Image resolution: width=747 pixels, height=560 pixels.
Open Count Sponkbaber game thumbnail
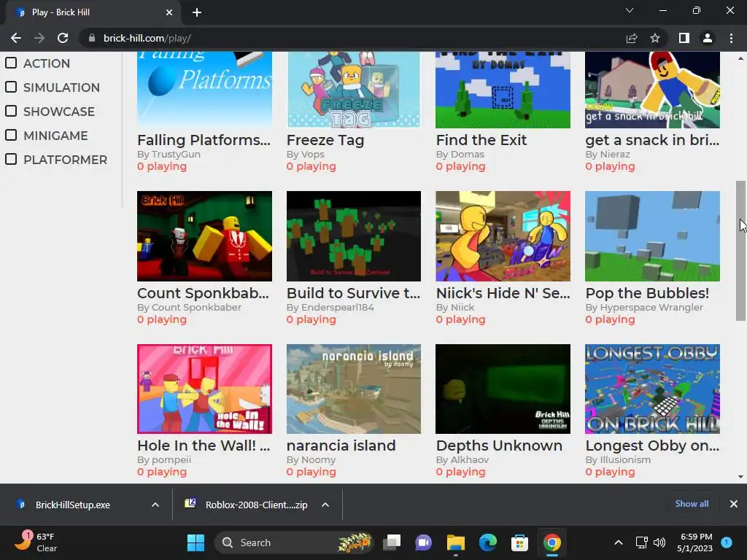(x=204, y=236)
